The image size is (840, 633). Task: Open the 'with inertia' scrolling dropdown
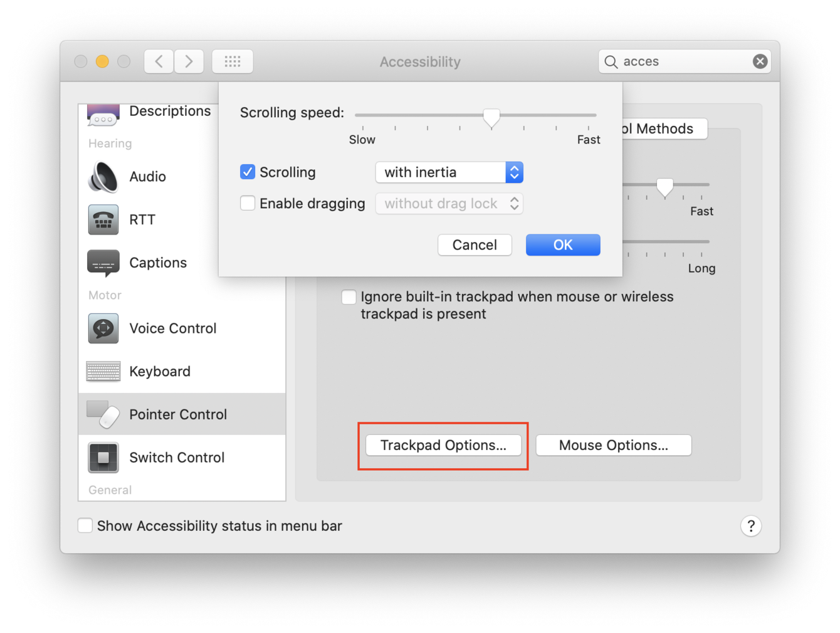click(x=449, y=172)
